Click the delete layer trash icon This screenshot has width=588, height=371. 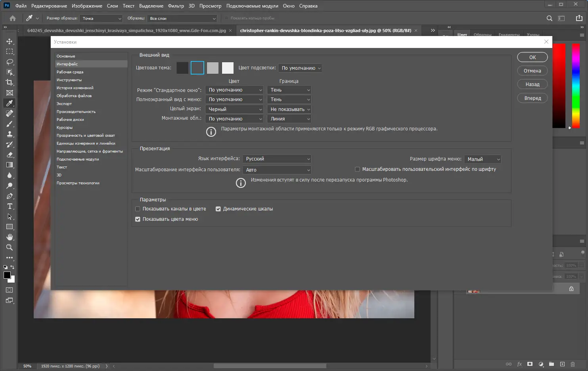pos(573,364)
